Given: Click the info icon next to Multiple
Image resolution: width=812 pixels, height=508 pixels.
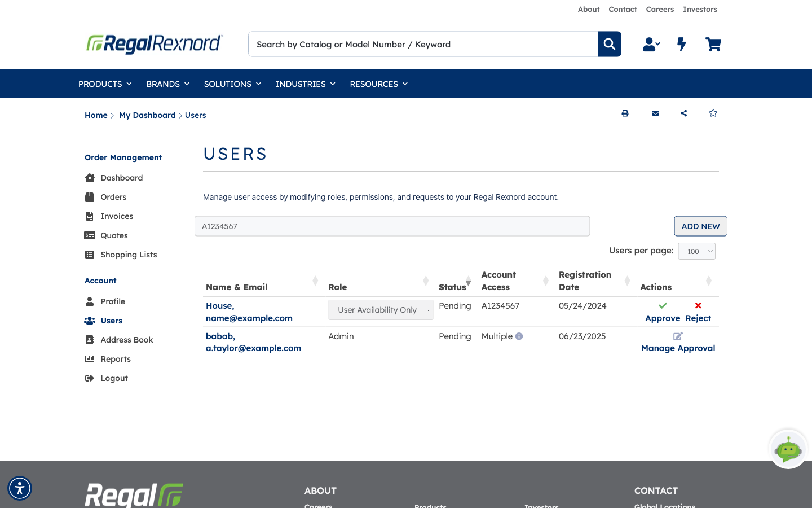Looking at the screenshot, I should [519, 336].
